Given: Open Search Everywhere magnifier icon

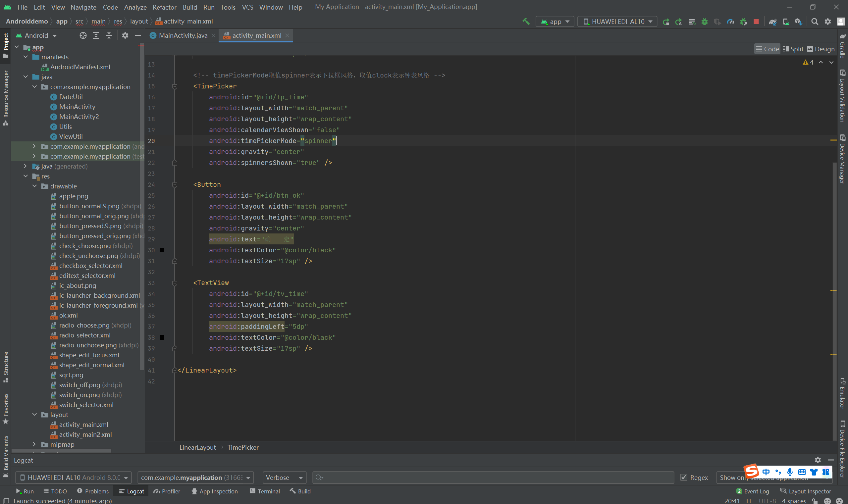Looking at the screenshot, I should pos(815,22).
